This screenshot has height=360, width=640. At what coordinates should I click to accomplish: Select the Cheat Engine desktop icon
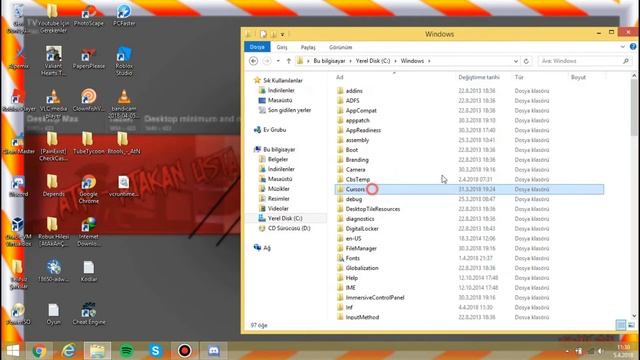coord(89,314)
